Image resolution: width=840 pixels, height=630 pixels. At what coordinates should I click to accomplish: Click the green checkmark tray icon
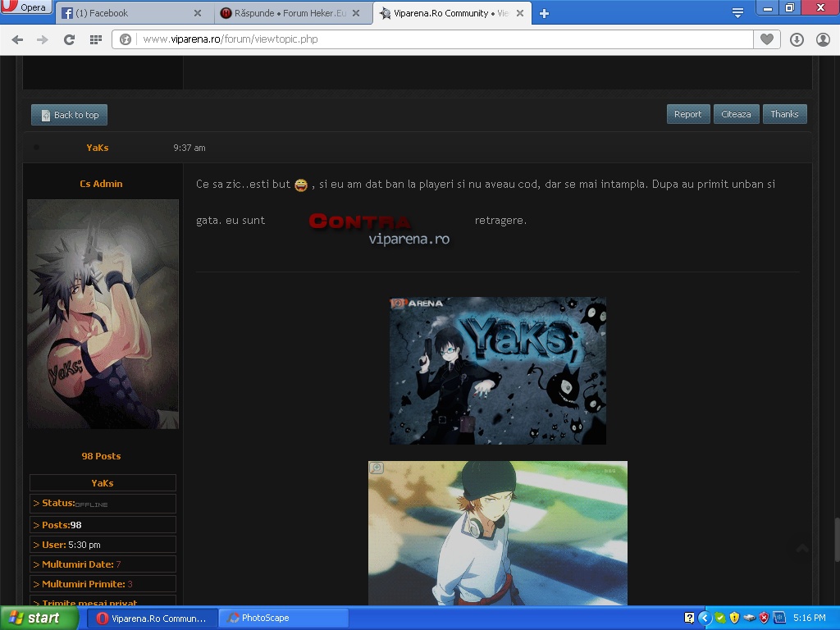720,618
